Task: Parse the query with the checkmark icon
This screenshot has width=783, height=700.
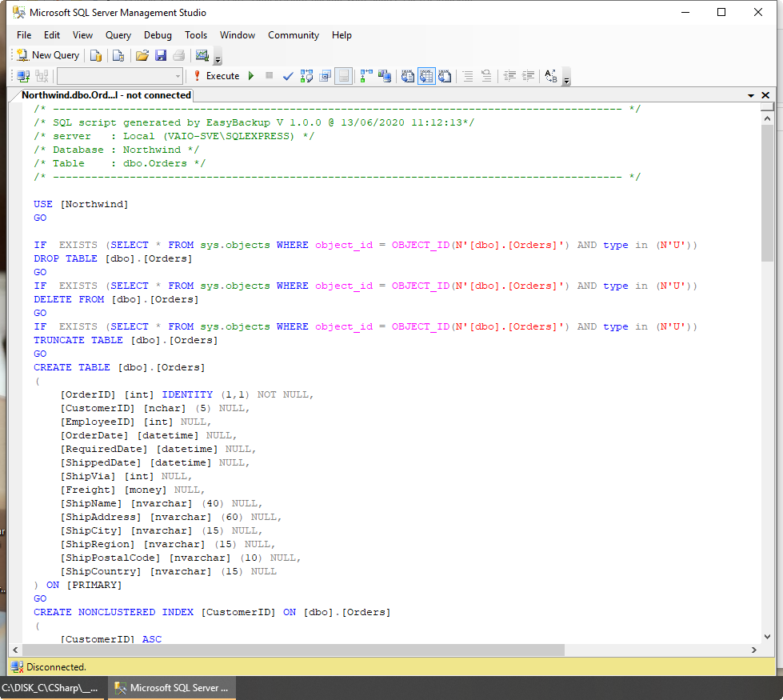Action: pos(288,76)
